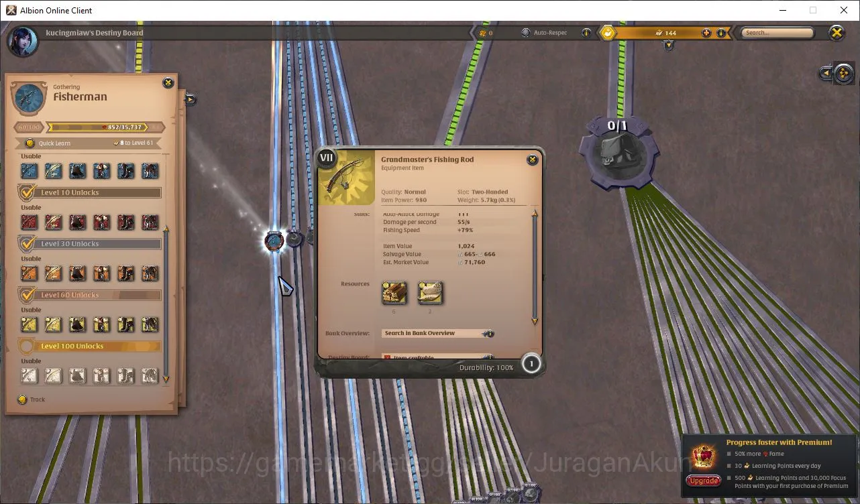The image size is (860, 504).
Task: Click the planks resource icon
Action: pos(394,293)
